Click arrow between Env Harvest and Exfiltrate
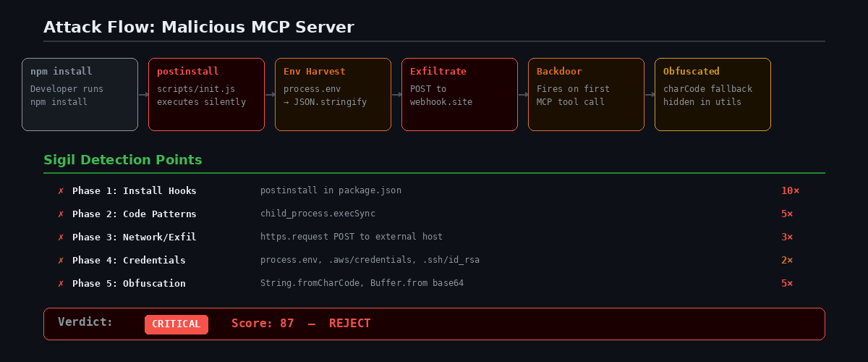The image size is (868, 362). (396, 94)
